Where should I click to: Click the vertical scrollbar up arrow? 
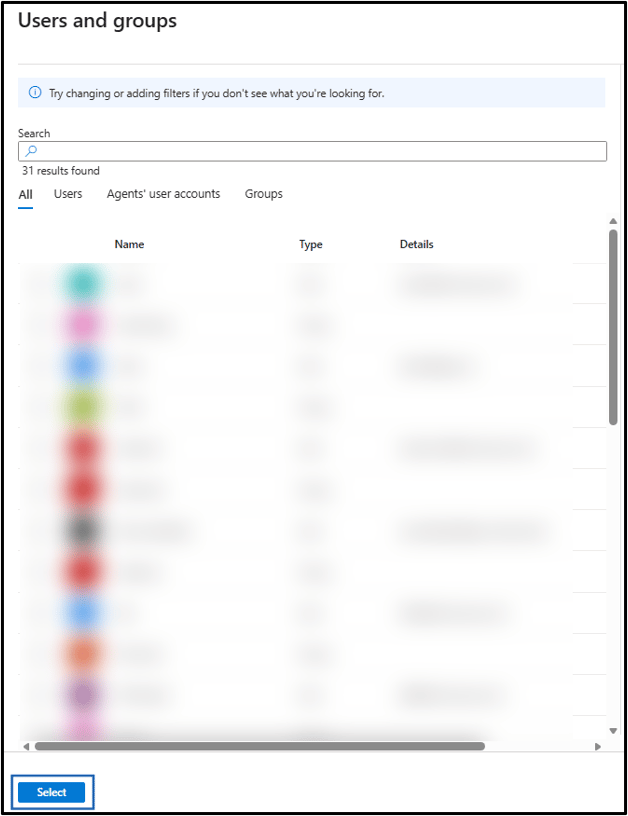coord(613,221)
